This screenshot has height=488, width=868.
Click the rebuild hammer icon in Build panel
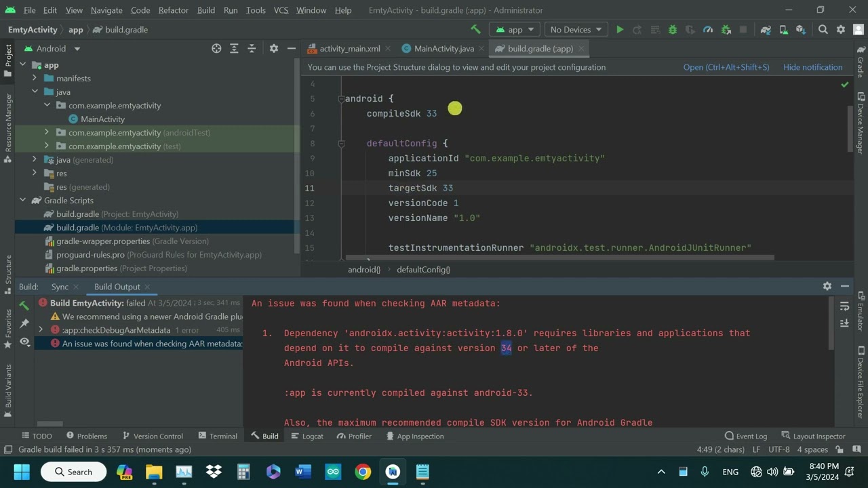[x=24, y=306]
